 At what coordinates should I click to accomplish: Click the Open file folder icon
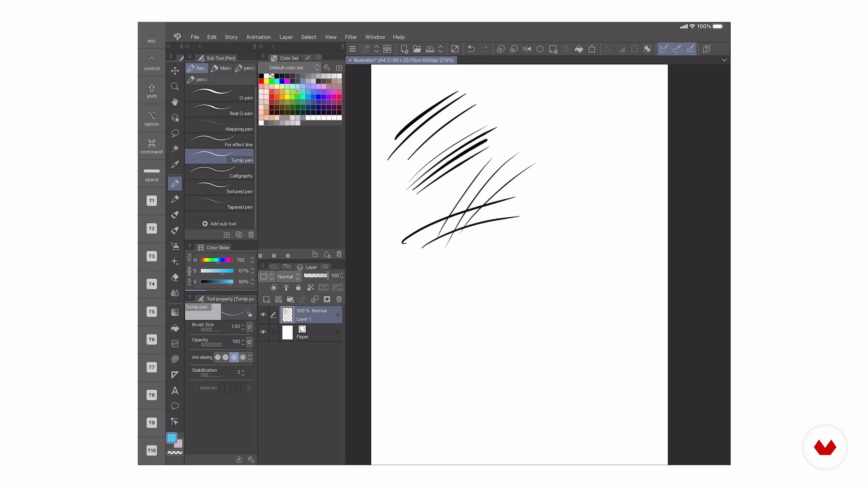click(x=417, y=49)
